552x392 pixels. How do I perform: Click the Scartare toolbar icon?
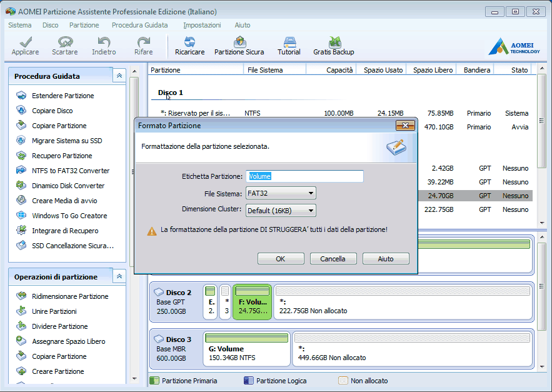click(64, 45)
